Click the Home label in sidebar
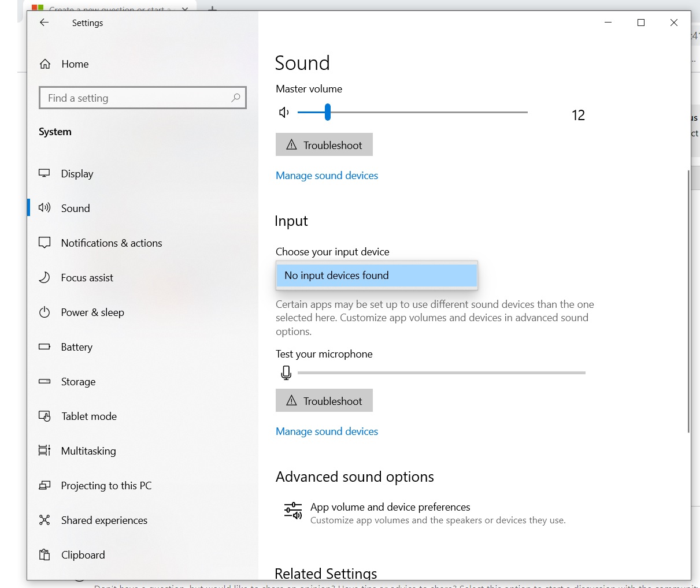700x588 pixels. click(75, 64)
